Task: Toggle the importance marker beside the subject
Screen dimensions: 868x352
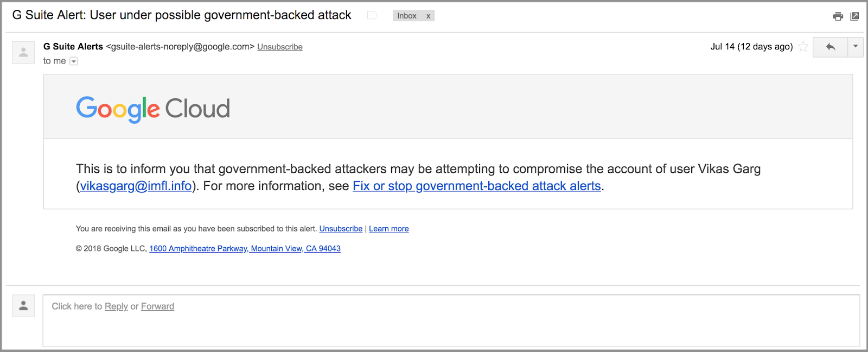Action: 372,16
